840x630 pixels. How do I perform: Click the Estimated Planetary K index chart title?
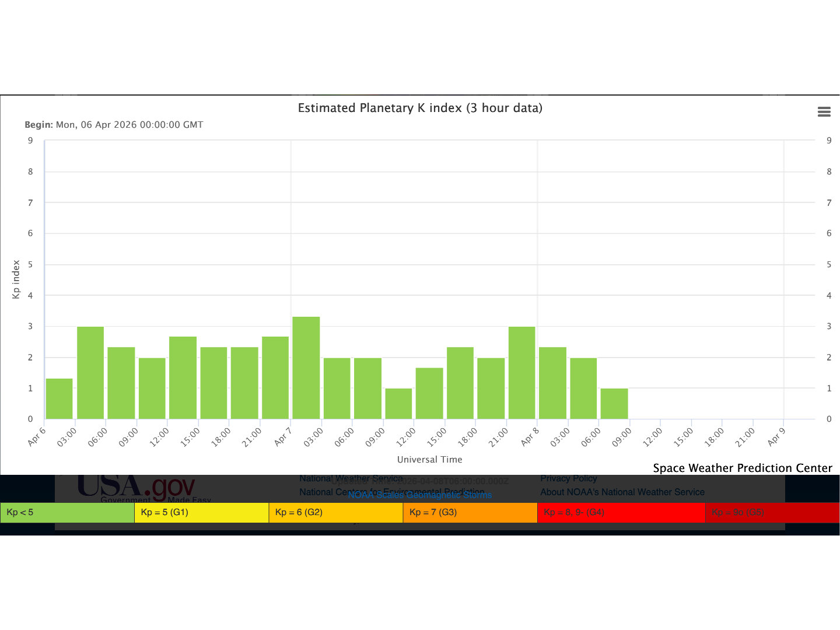coord(420,108)
